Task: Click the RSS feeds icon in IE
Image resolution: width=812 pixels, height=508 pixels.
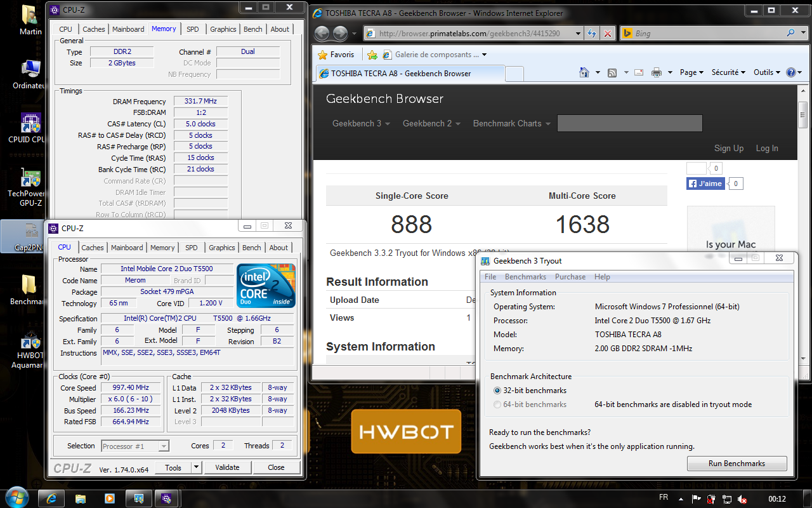Action: point(612,72)
